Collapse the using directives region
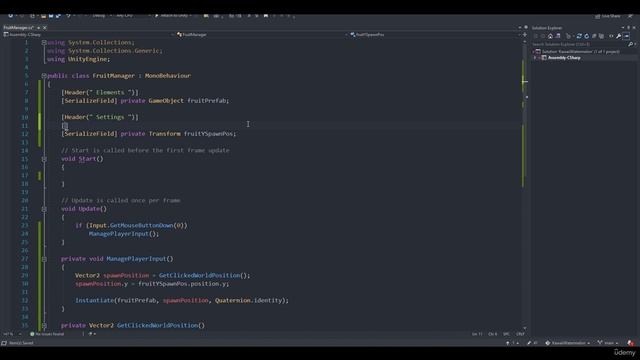This screenshot has width=640, height=360. [x=44, y=42]
